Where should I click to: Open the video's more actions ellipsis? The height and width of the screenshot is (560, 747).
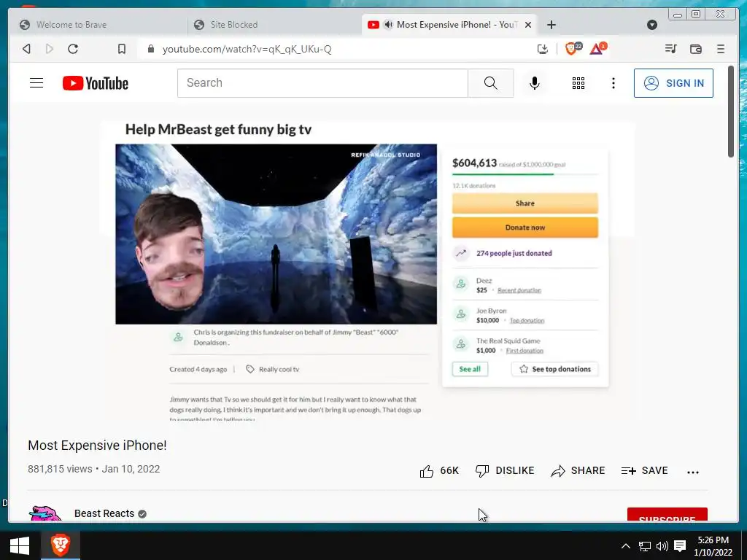click(693, 472)
